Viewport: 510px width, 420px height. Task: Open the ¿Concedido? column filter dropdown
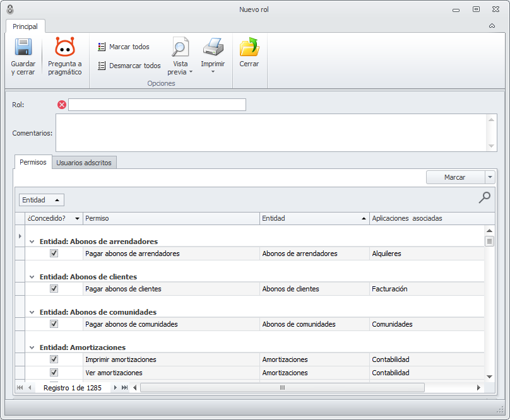77,219
